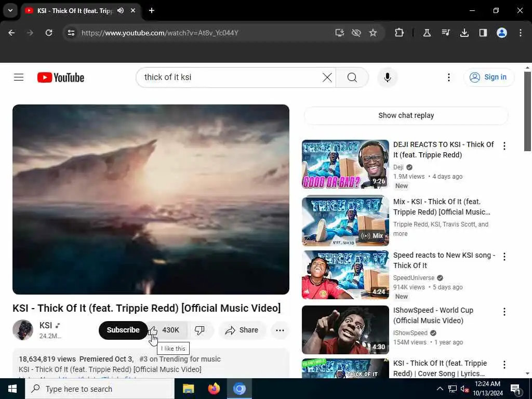The image size is (532, 399).
Task: Open options menu for IShowSpeed World Cup video
Action: 504,312
